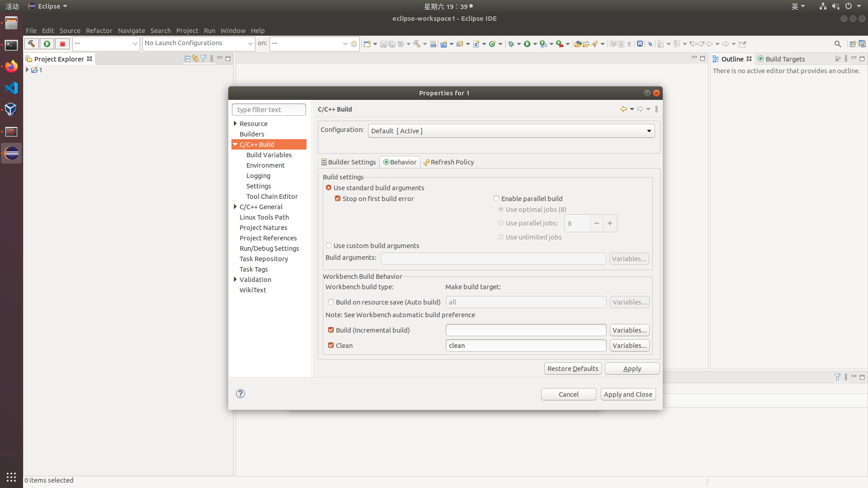Toggle Stop on first build error checkbox

[338, 198]
